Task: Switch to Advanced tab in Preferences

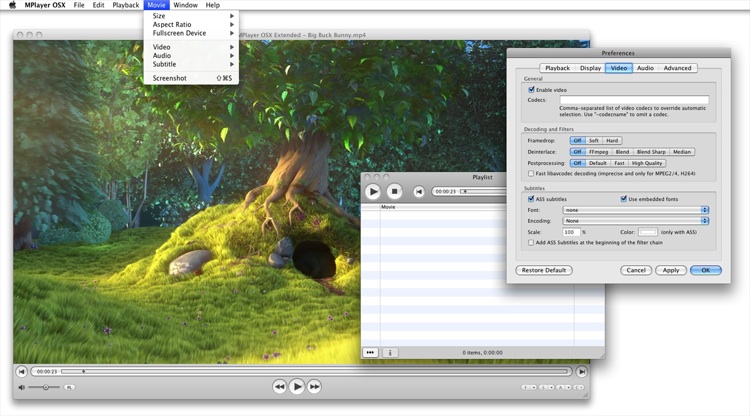Action: tap(677, 68)
